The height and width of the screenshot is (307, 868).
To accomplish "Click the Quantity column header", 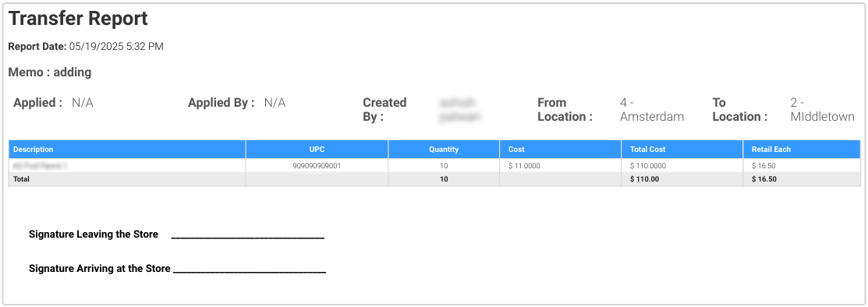I will click(x=444, y=150).
